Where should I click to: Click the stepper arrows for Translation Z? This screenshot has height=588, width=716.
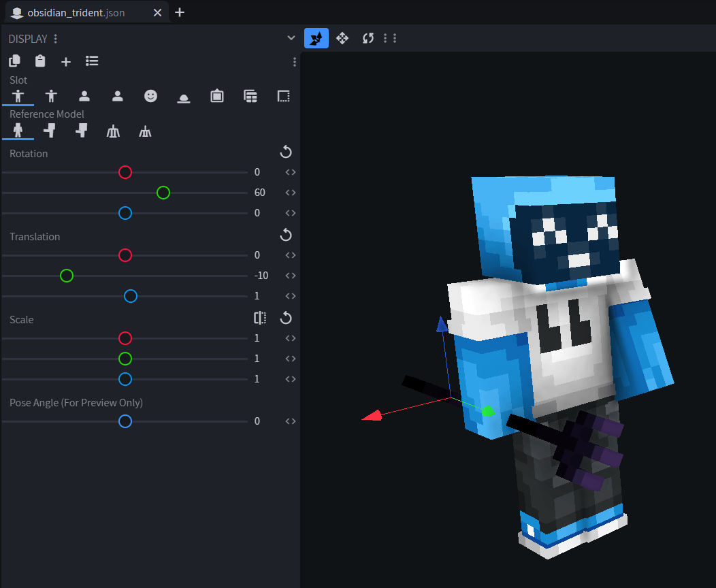click(x=291, y=296)
